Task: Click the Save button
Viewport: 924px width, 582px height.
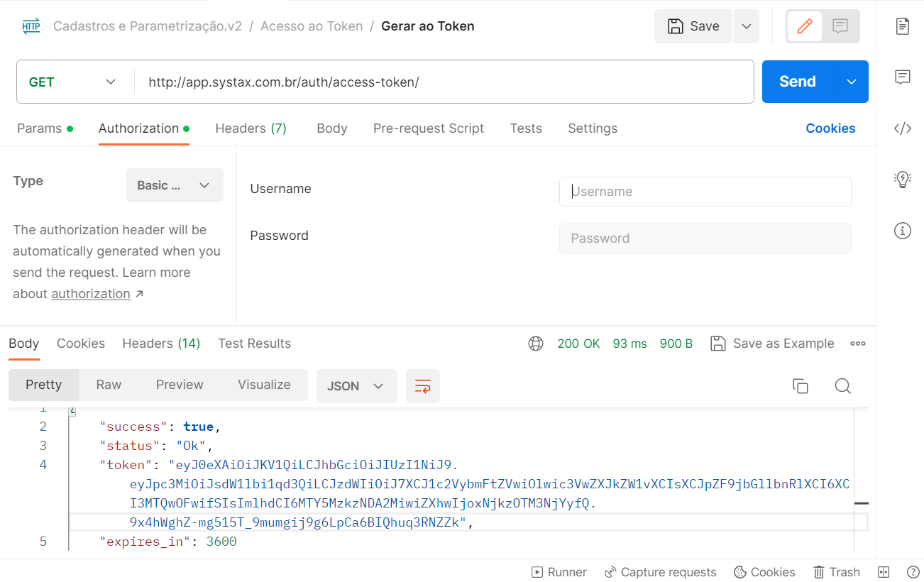Action: coord(693,26)
